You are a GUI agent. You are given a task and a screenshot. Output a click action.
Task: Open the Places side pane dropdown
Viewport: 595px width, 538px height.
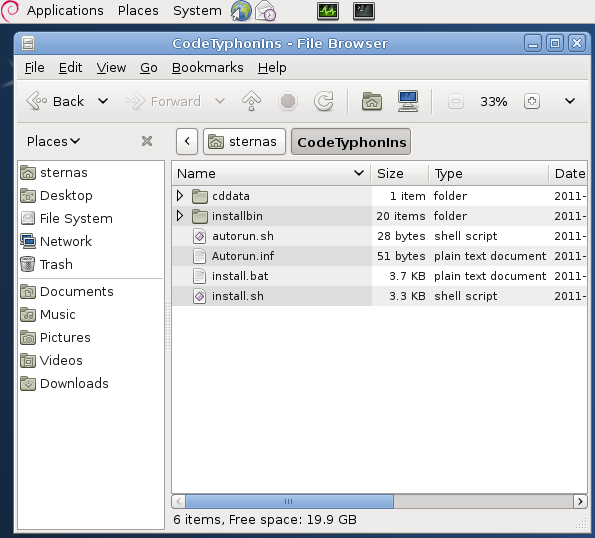pyautogui.click(x=54, y=141)
